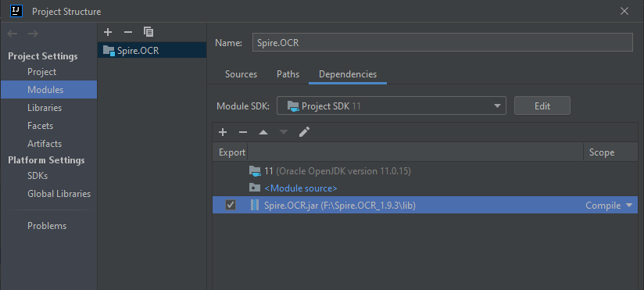This screenshot has height=290, width=644.
Task: Switch to the Dependencies tab
Action: [348, 74]
